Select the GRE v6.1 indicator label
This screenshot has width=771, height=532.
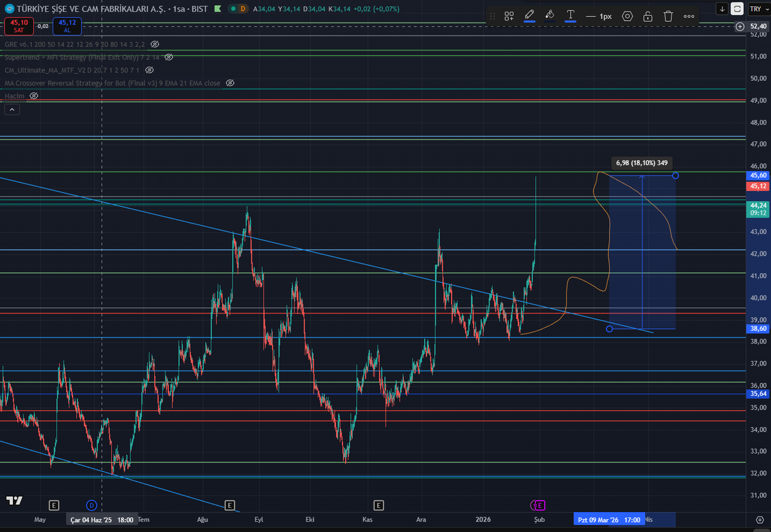(x=74, y=44)
